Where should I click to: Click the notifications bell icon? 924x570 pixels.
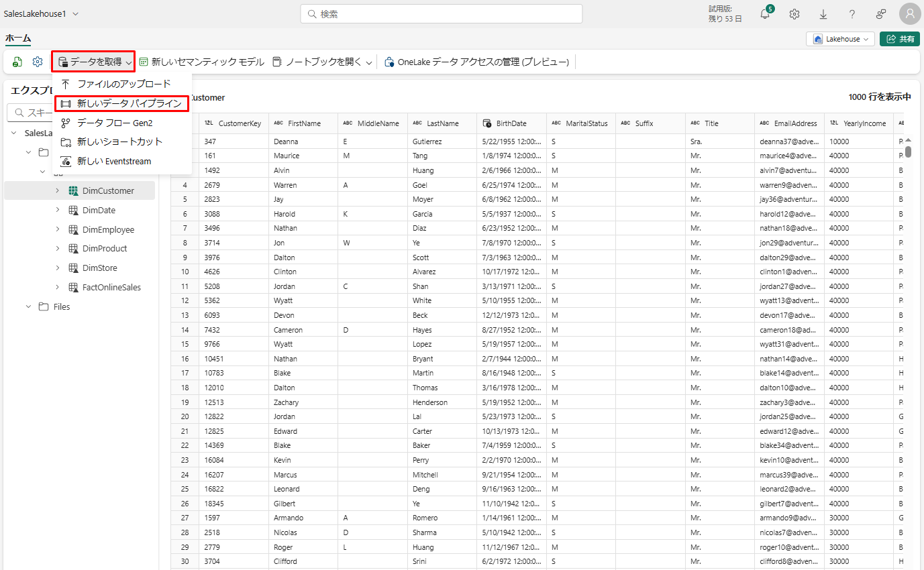click(x=765, y=14)
